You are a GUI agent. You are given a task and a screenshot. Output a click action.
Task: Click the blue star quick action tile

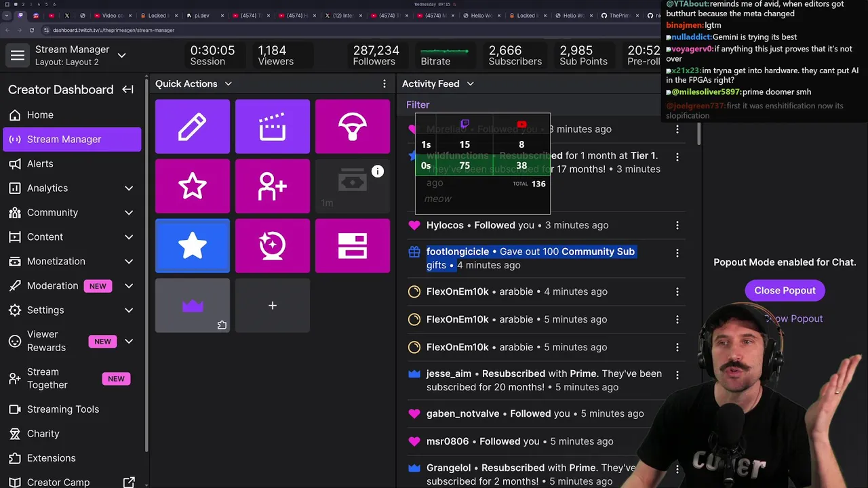[193, 246]
